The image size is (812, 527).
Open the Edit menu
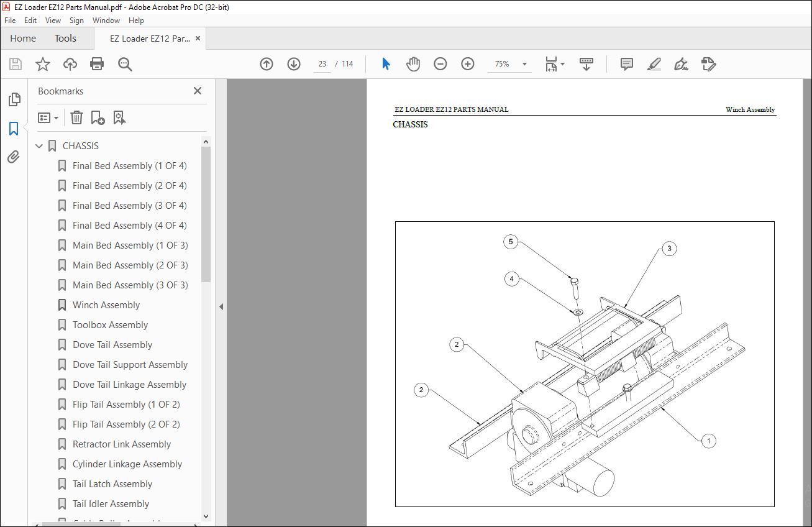[30, 21]
